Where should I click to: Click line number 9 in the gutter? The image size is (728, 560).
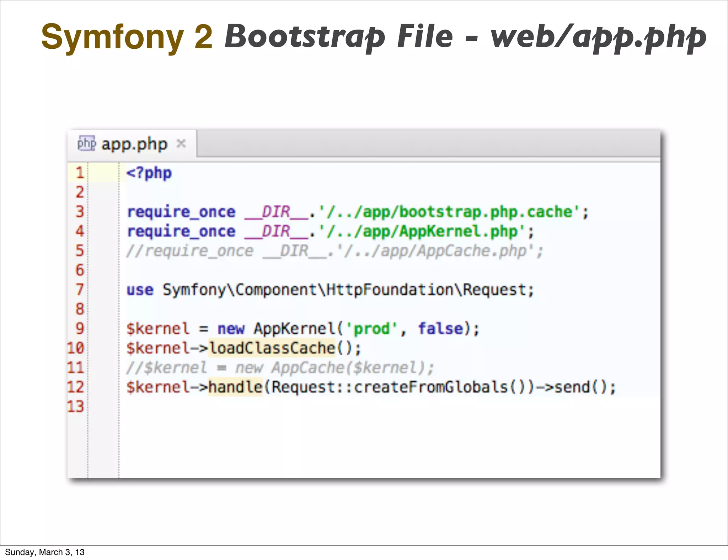coord(80,328)
